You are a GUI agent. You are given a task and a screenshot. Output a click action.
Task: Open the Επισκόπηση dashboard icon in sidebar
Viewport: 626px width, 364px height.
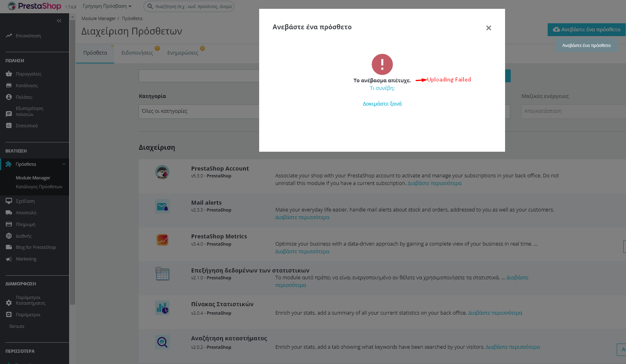tap(9, 35)
